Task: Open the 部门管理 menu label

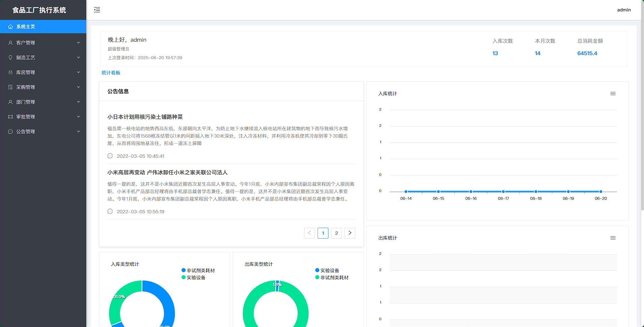Action: tap(26, 102)
